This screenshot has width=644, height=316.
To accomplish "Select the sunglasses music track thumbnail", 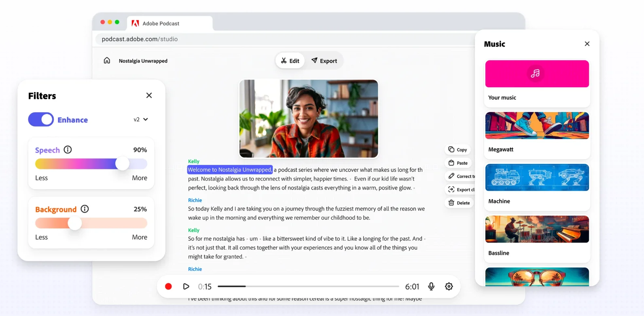I will (537, 277).
